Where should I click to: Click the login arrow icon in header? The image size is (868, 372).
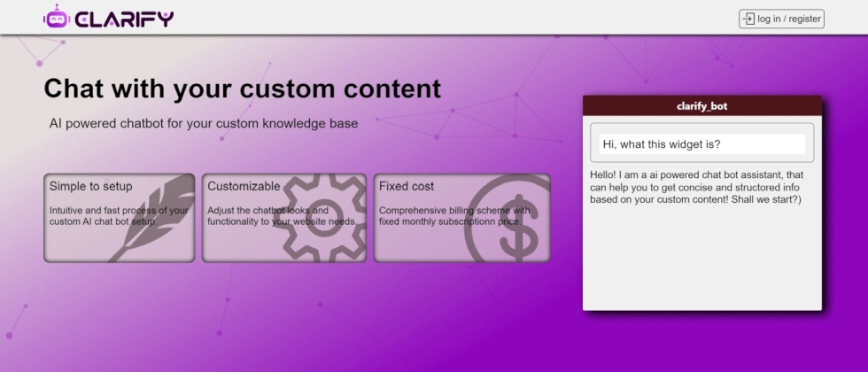(748, 19)
